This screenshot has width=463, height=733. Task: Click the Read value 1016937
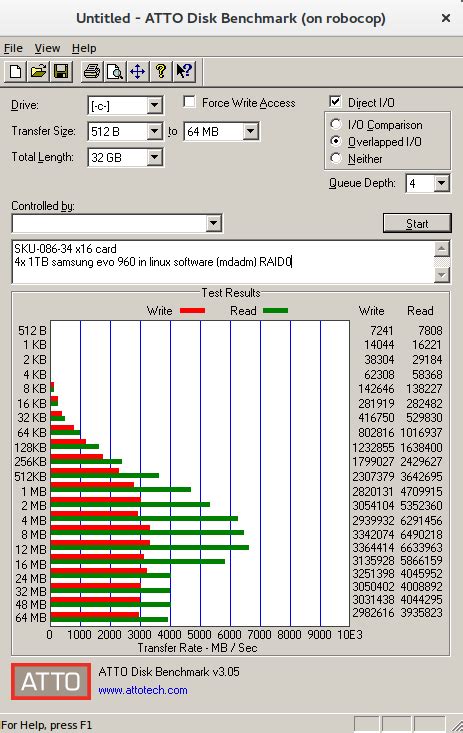point(421,432)
